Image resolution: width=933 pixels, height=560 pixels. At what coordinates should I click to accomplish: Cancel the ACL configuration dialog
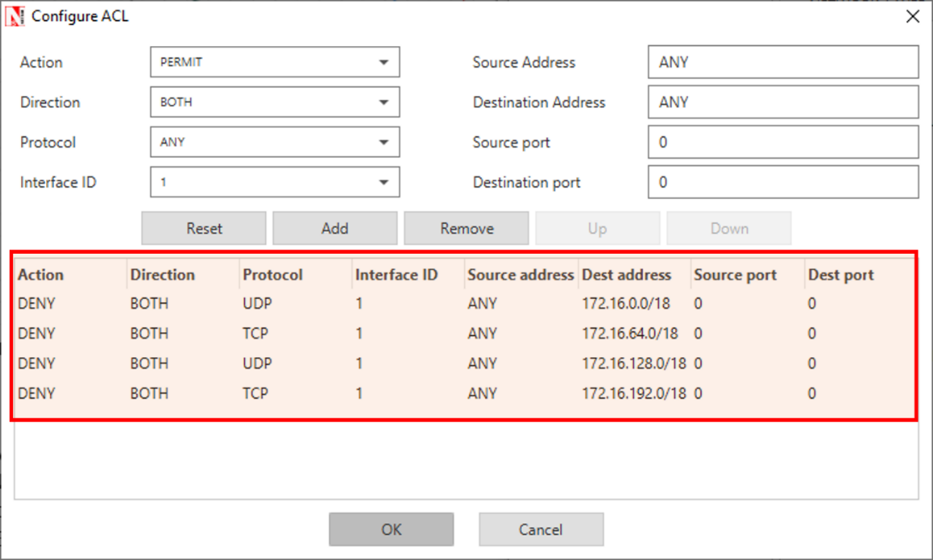tap(541, 530)
